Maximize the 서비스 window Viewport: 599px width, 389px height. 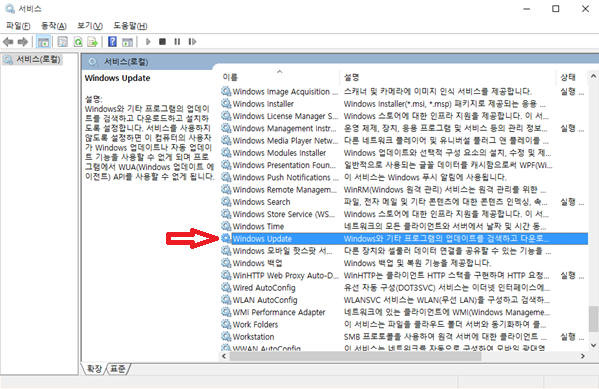[556, 9]
